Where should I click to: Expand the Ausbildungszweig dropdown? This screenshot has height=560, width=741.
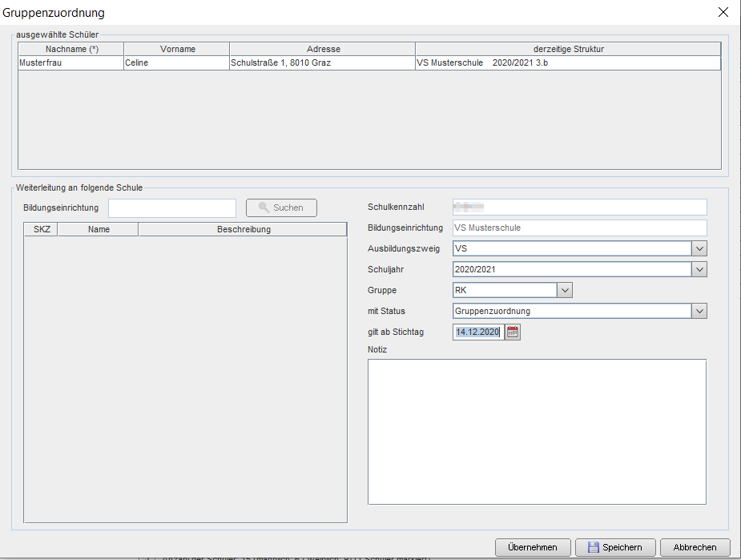(x=699, y=248)
